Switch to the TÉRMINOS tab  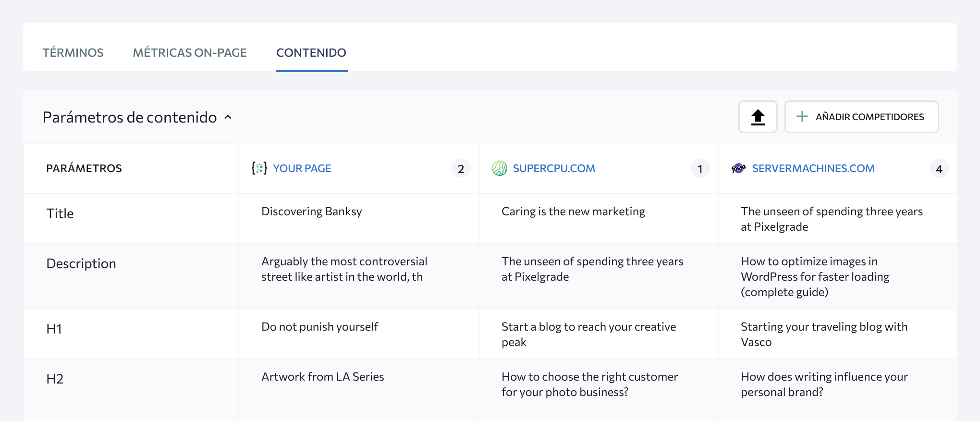(73, 52)
